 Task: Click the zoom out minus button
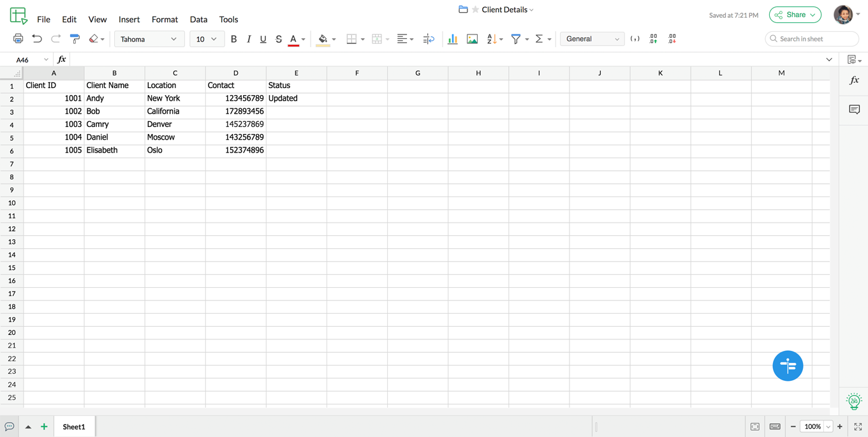click(793, 427)
